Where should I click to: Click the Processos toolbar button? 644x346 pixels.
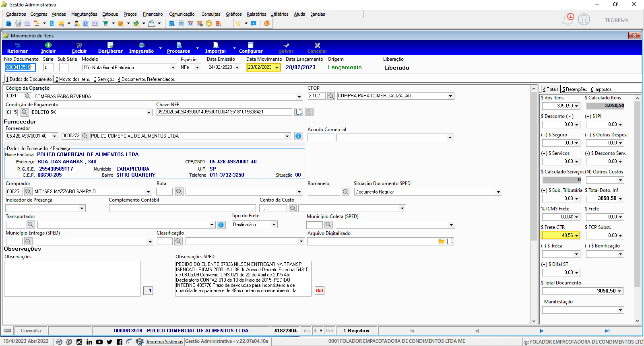pyautogui.click(x=178, y=48)
